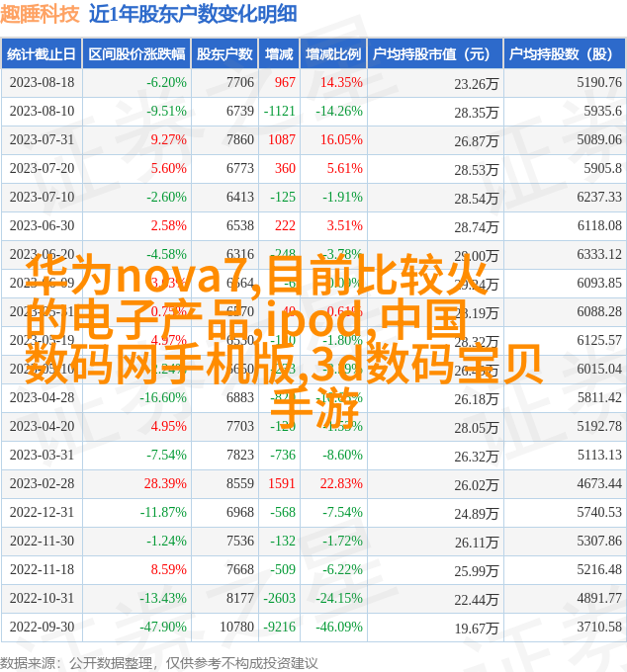The height and width of the screenshot is (672, 627).
Task: Select the 区间股价涨跌幅 column header
Action: 136,54
